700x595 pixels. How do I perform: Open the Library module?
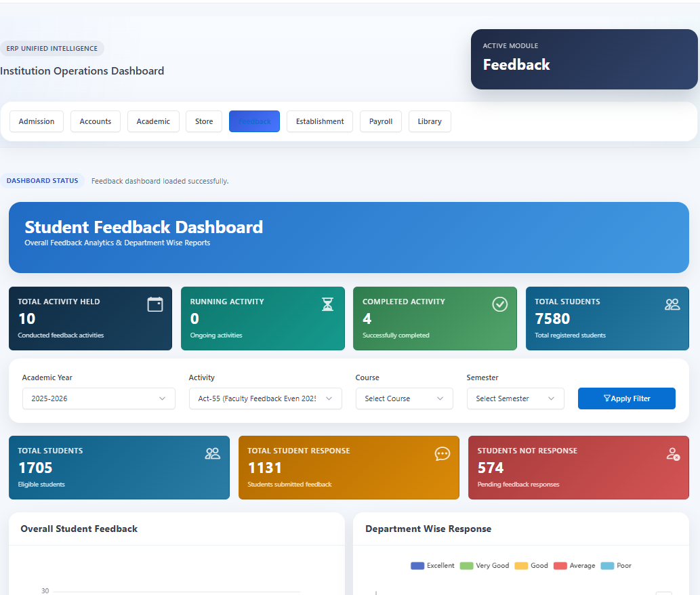pos(430,121)
